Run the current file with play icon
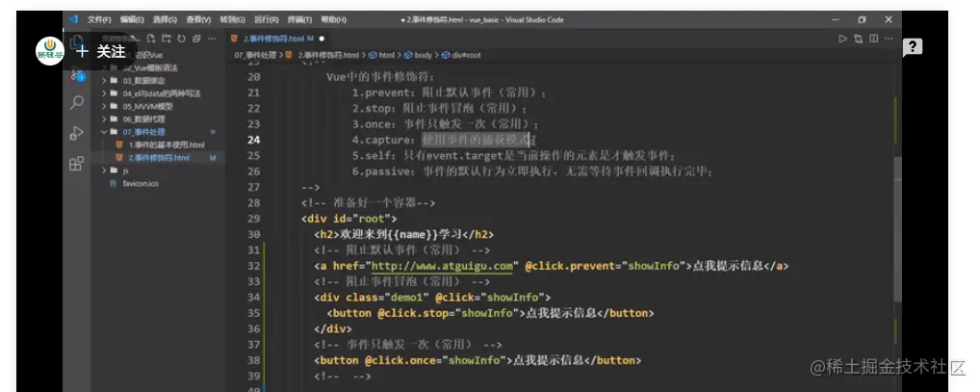 point(842,39)
